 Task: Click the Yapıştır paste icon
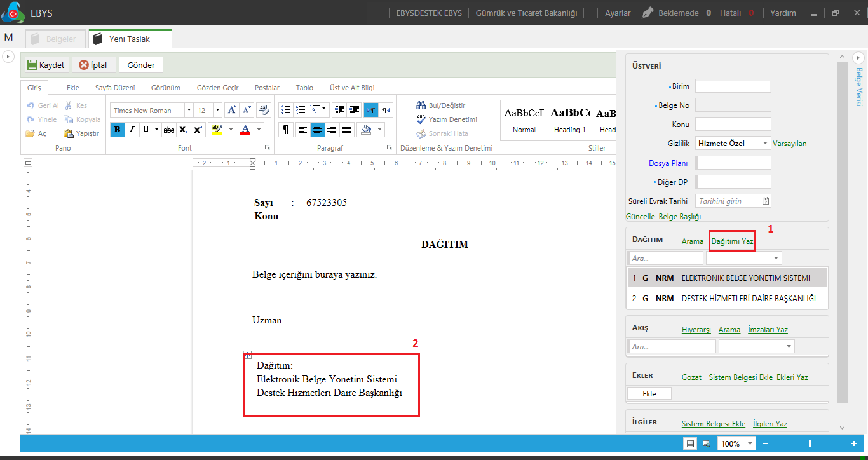(x=69, y=133)
